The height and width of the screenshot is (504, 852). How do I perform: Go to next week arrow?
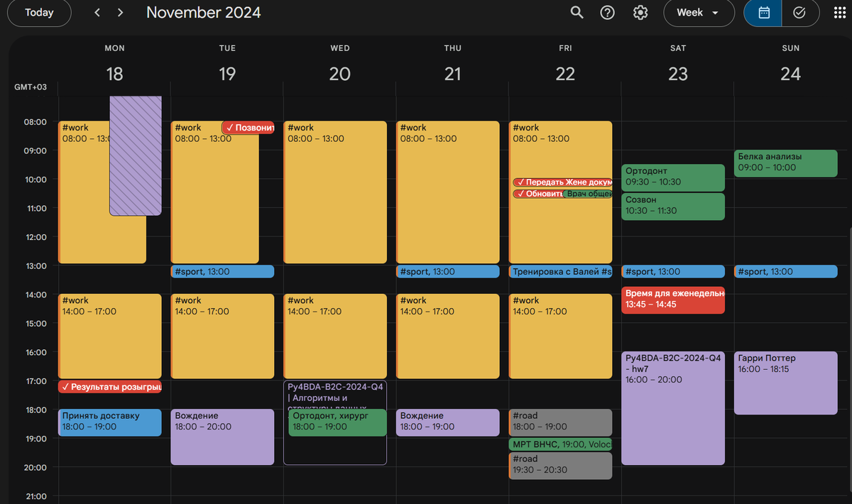coord(121,13)
